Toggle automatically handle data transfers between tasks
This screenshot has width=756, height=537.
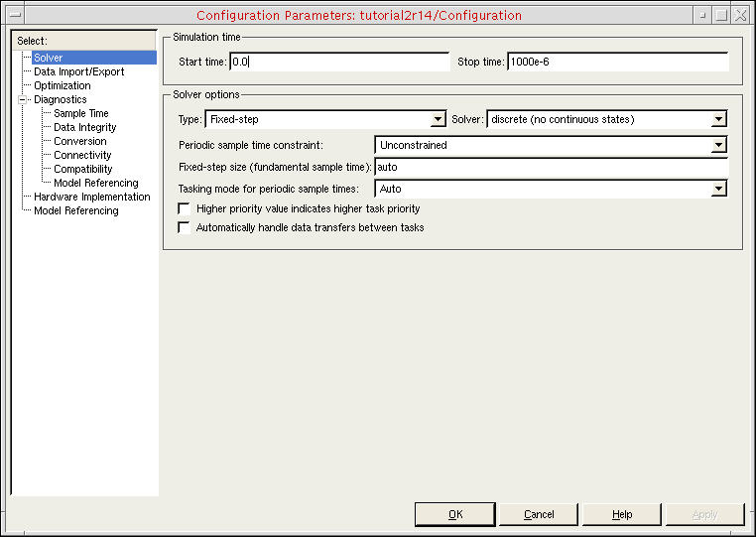click(x=184, y=227)
